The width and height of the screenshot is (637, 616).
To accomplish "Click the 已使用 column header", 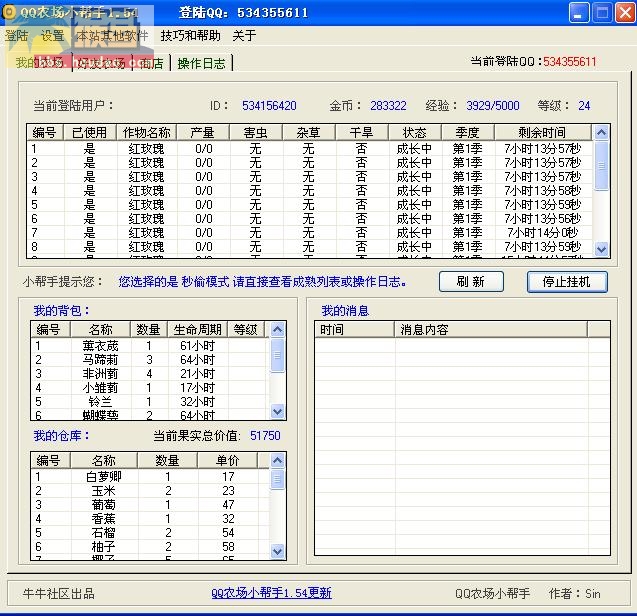I will click(x=90, y=132).
